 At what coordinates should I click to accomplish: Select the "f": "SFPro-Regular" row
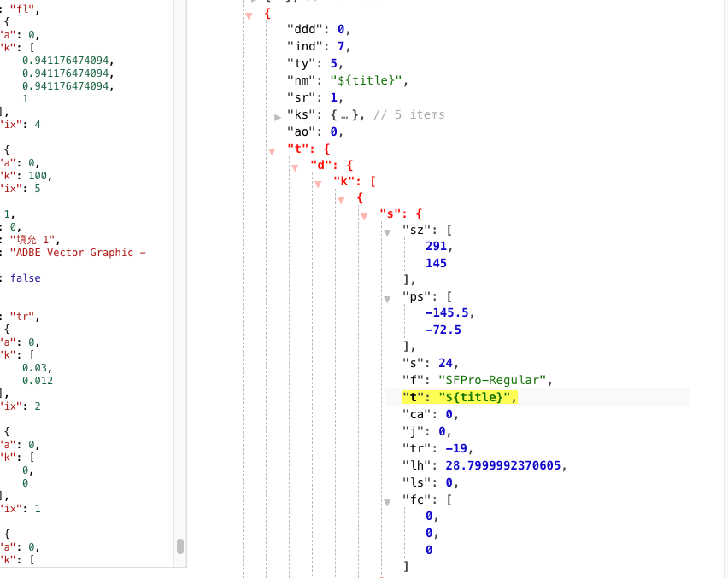coord(478,380)
